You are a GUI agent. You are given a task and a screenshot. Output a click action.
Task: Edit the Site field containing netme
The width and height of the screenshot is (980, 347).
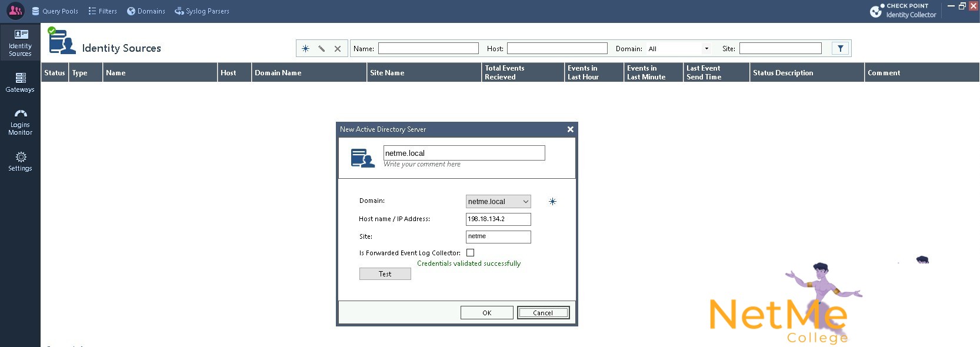click(498, 236)
